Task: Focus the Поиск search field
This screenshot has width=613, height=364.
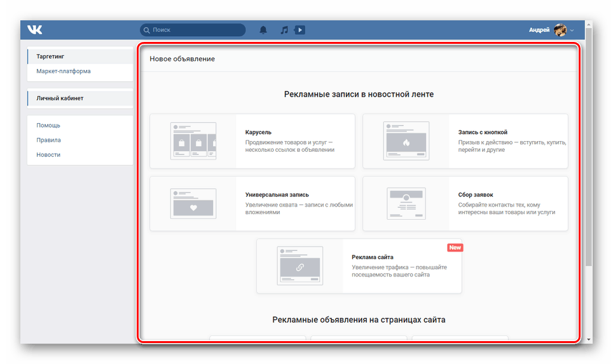Action: tap(193, 30)
